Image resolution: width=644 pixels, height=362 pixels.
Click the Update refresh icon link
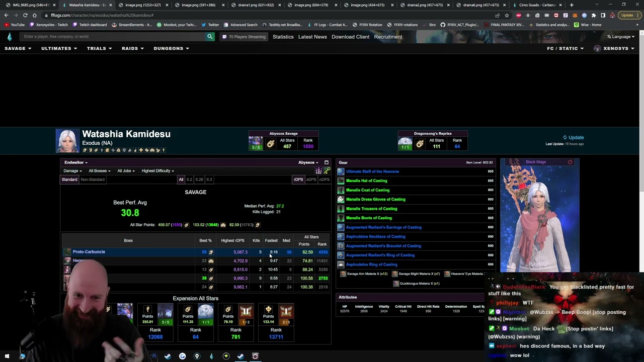pos(573,137)
